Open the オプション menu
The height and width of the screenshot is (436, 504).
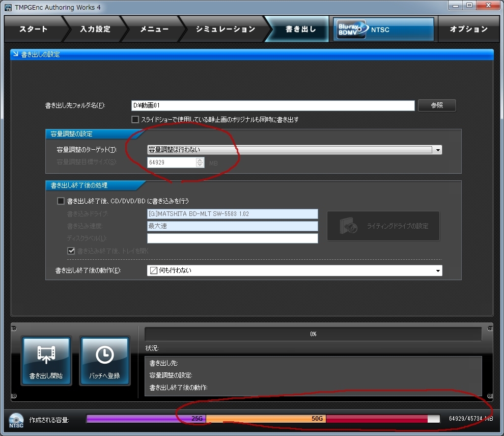tap(469, 29)
